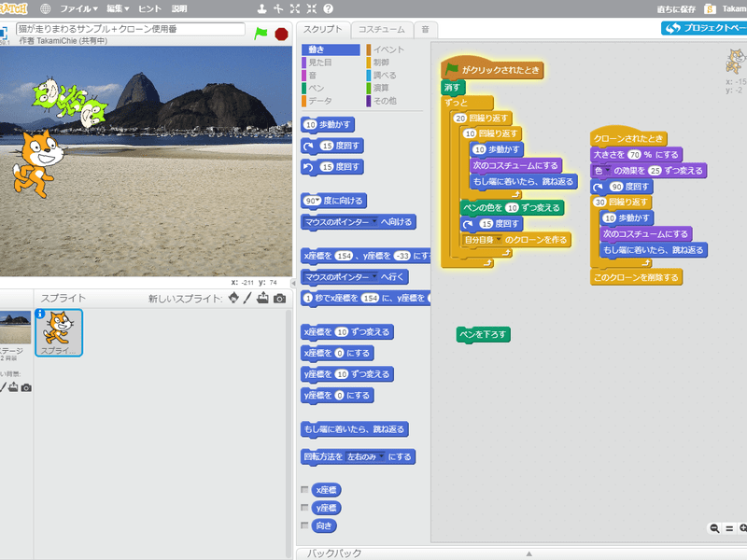The height and width of the screenshot is (560, 747).
Task: Open the 左右のみ rotation style dropdown
Action: point(366,457)
